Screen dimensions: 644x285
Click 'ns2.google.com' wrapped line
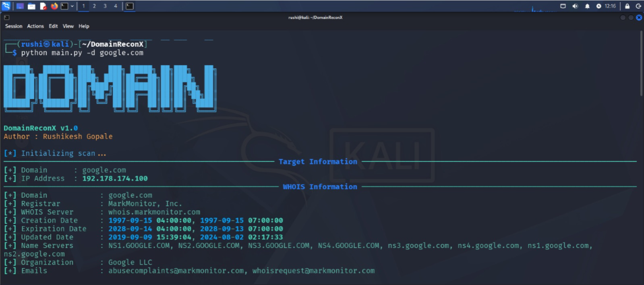(x=34, y=254)
